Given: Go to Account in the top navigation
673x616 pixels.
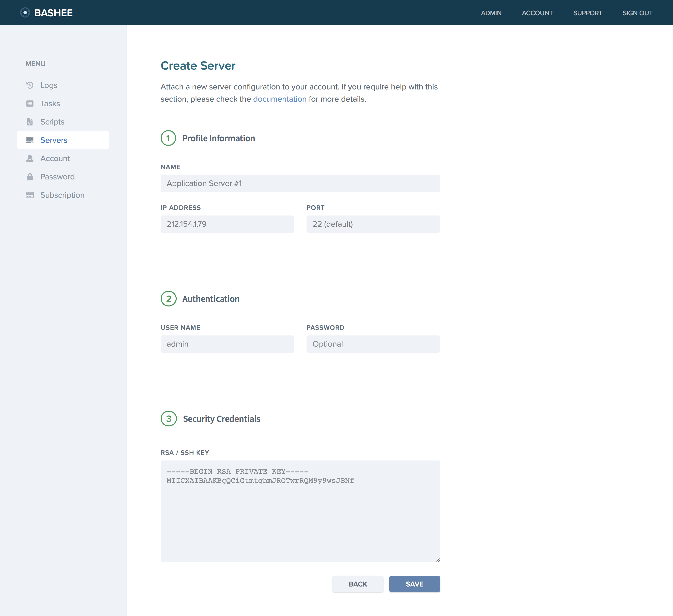Looking at the screenshot, I should (x=537, y=13).
